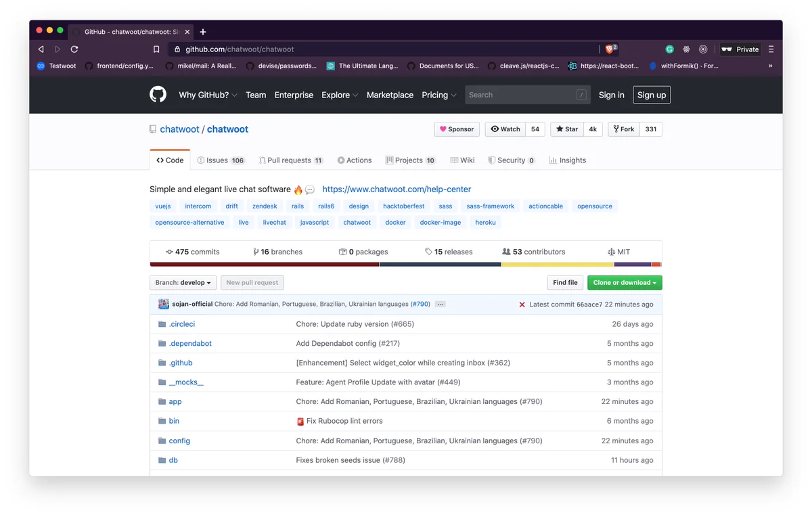This screenshot has width=812, height=515.
Task: Open the .dependabot folder
Action: (190, 344)
